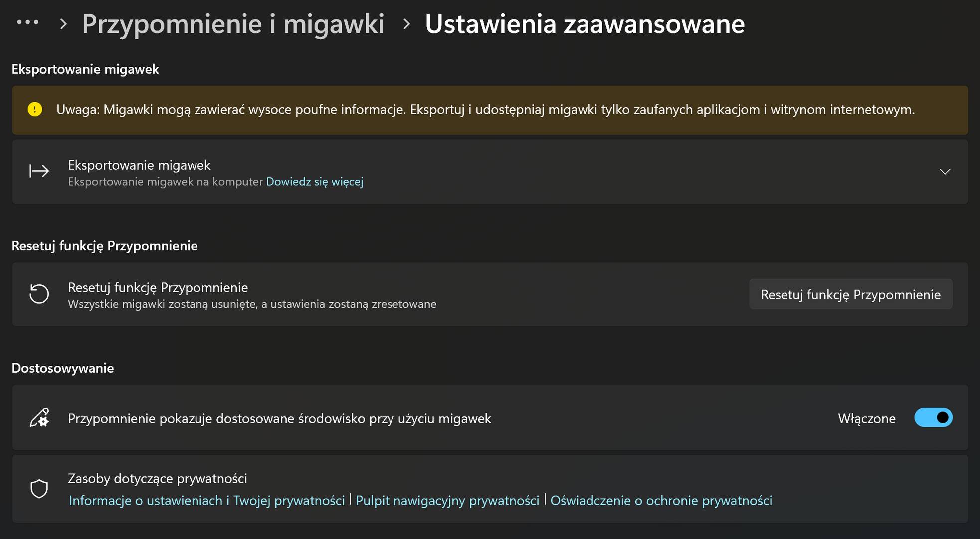Click the export arrow icon
The height and width of the screenshot is (539, 980).
[39, 171]
